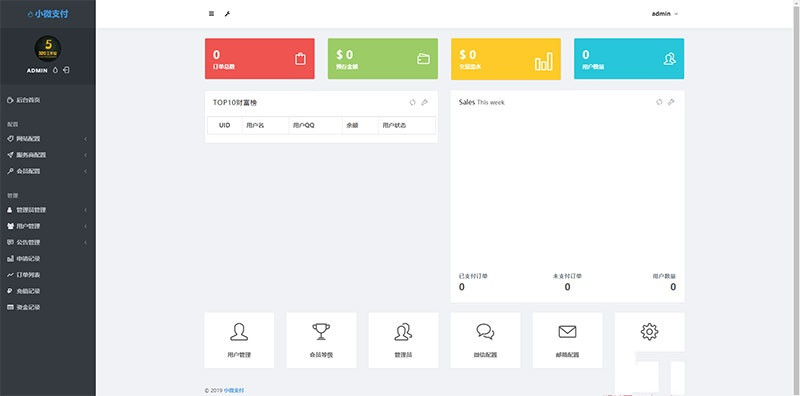Refresh the TOP10财富榜 panel
The height and width of the screenshot is (396, 800).
[413, 103]
